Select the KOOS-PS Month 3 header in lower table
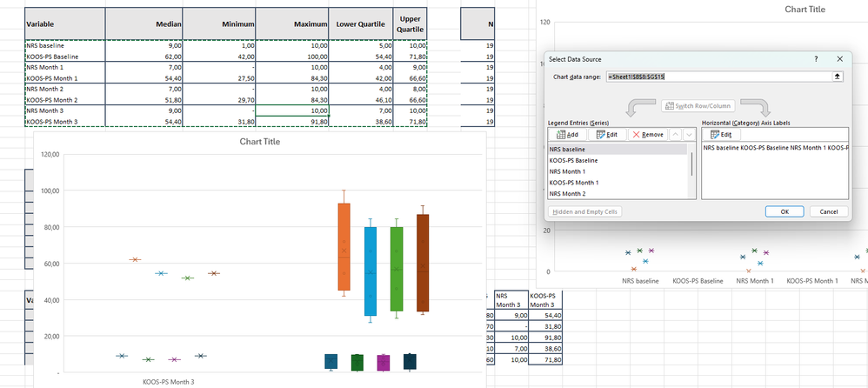The height and width of the screenshot is (388, 868). (x=545, y=300)
